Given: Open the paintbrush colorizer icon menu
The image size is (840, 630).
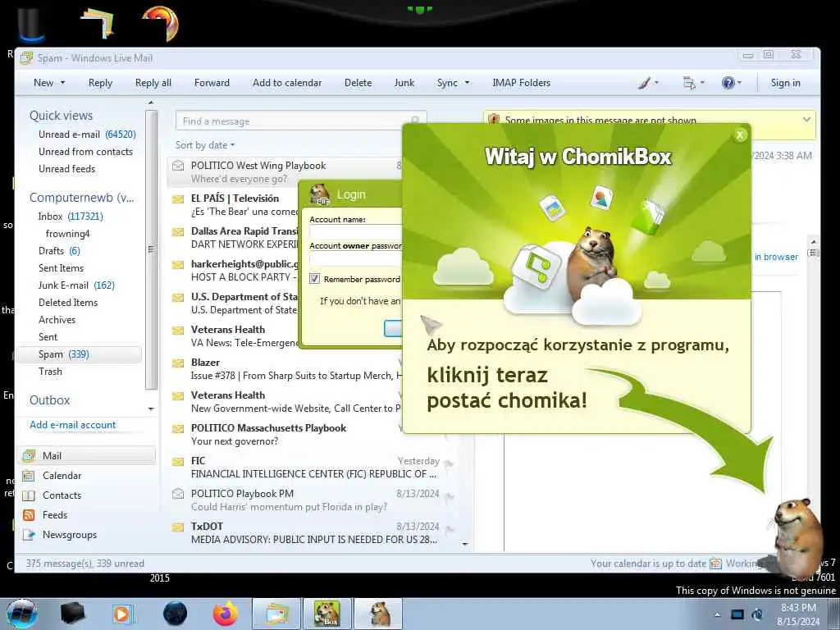Looking at the screenshot, I should point(648,83).
